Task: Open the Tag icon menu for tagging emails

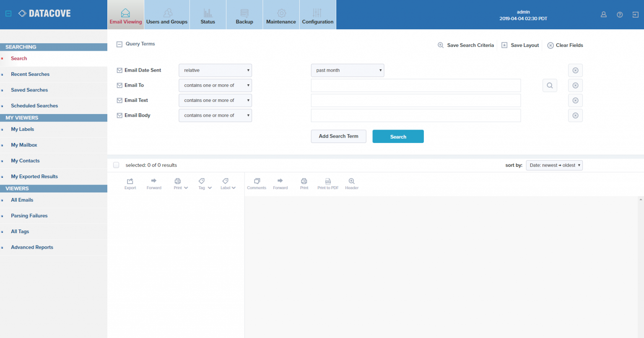Action: 202,183
